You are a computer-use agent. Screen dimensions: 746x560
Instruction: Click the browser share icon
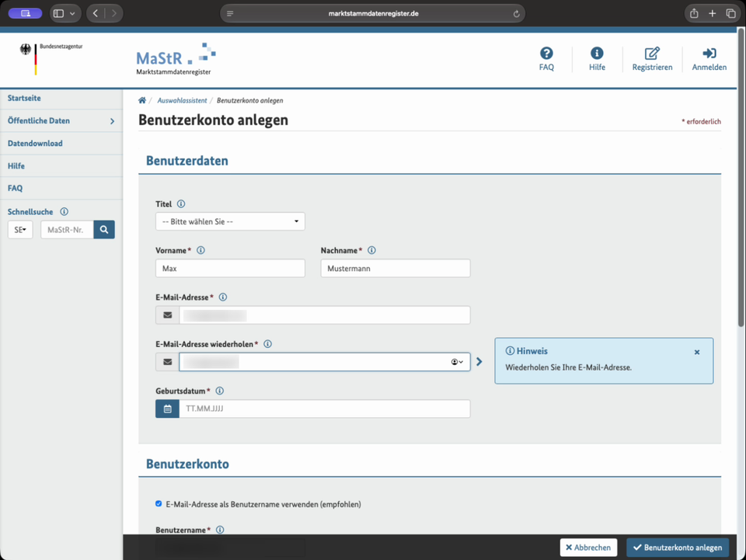tap(694, 13)
